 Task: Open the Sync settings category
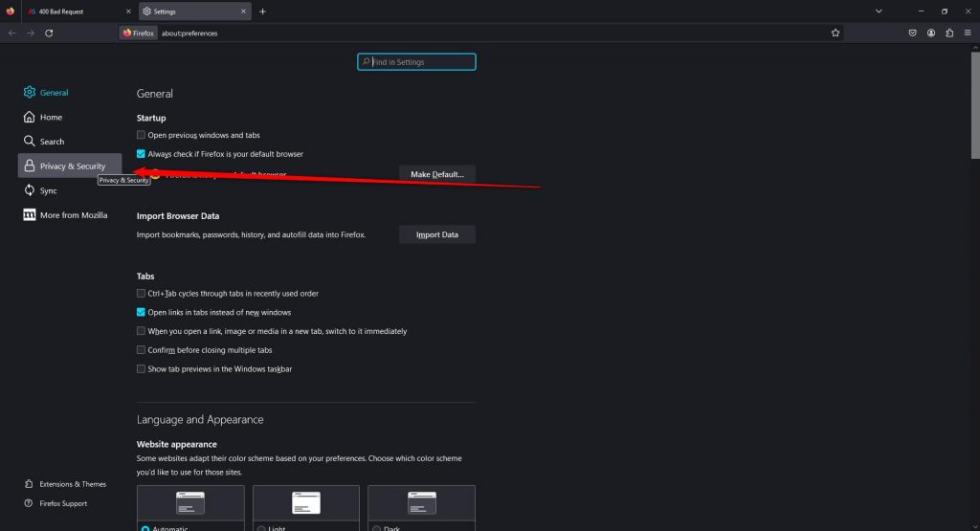click(48, 190)
